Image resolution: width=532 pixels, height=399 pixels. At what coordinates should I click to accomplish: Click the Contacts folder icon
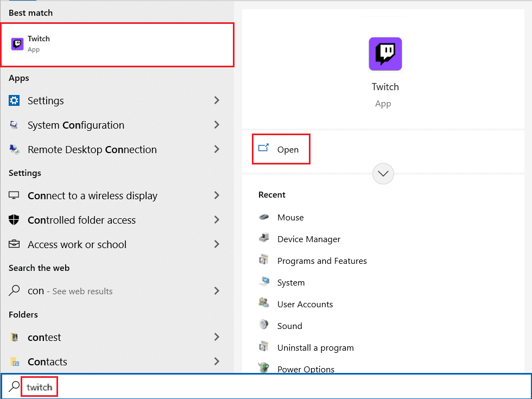(x=14, y=362)
